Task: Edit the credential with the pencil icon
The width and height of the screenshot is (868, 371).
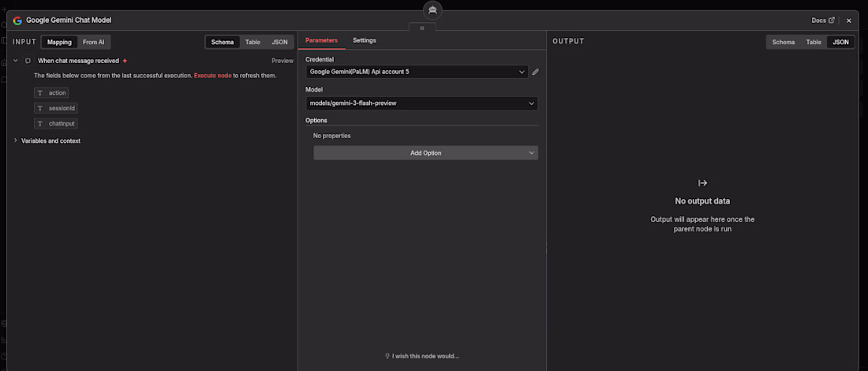Action: [535, 72]
